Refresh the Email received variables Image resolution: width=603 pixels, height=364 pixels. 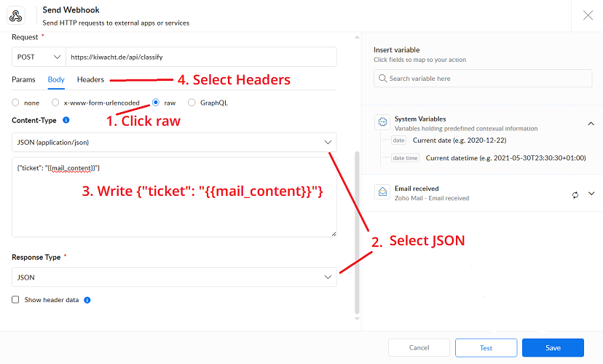575,194
